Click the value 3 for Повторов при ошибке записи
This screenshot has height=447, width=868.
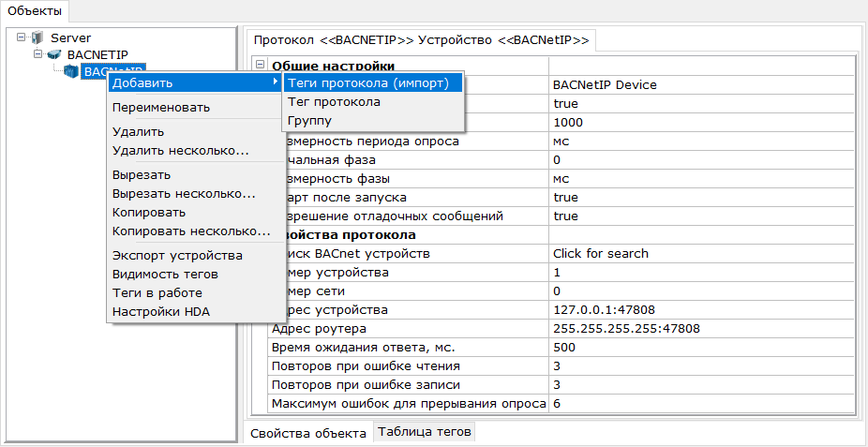pyautogui.click(x=557, y=385)
